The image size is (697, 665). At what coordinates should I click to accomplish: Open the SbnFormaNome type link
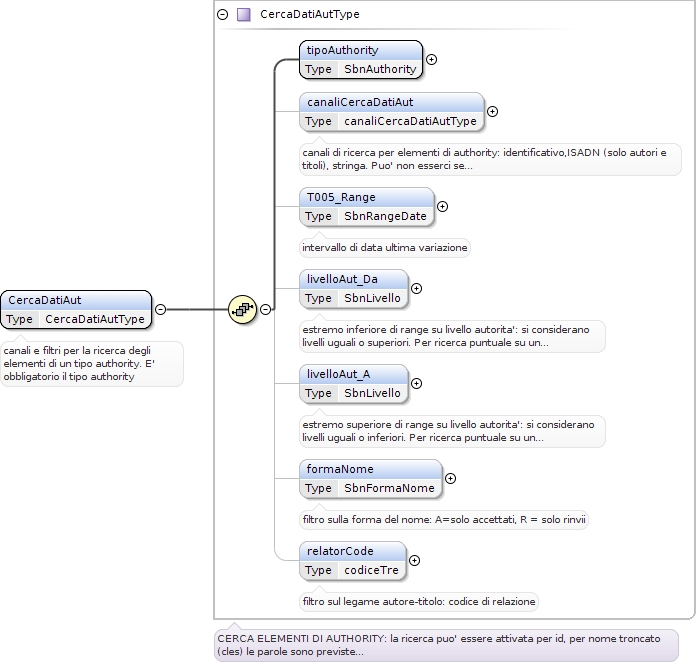[389, 489]
